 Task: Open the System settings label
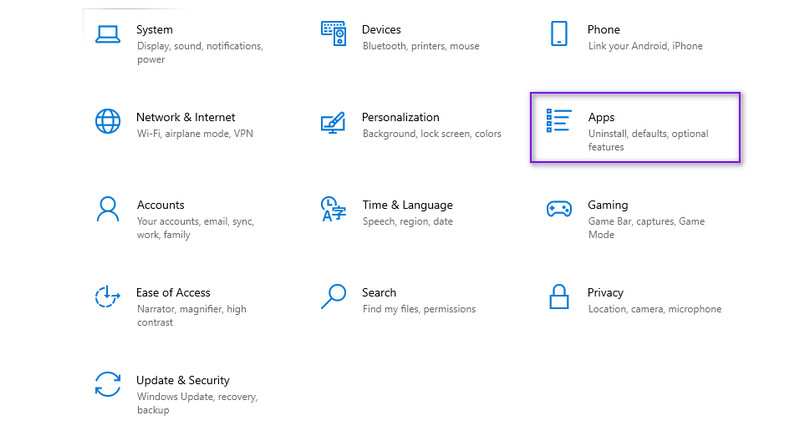154,30
